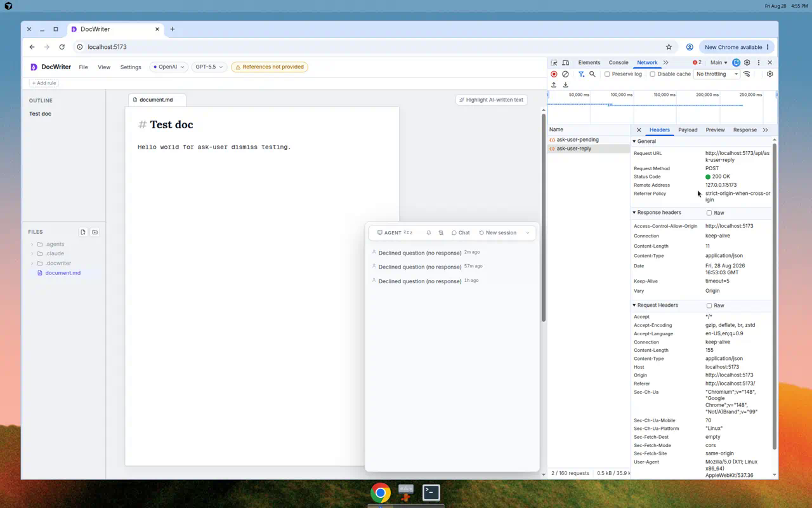
Task: Reload the page in Chrome
Action: click(62, 47)
